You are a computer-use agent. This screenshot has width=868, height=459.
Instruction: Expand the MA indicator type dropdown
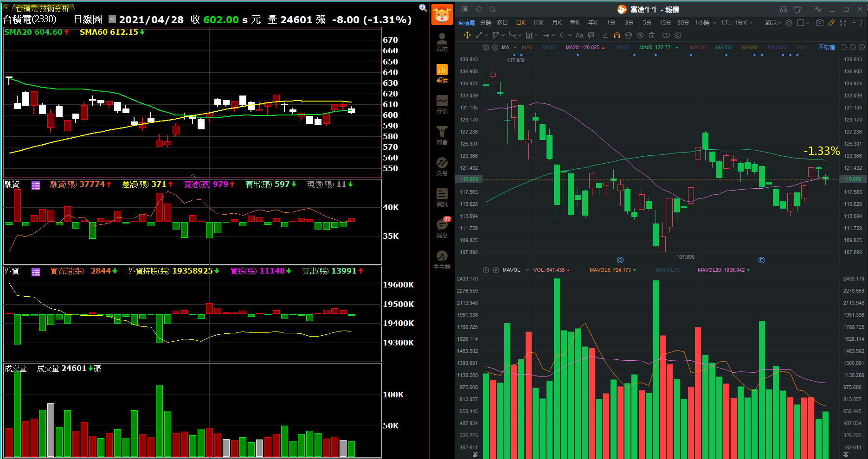[514, 47]
